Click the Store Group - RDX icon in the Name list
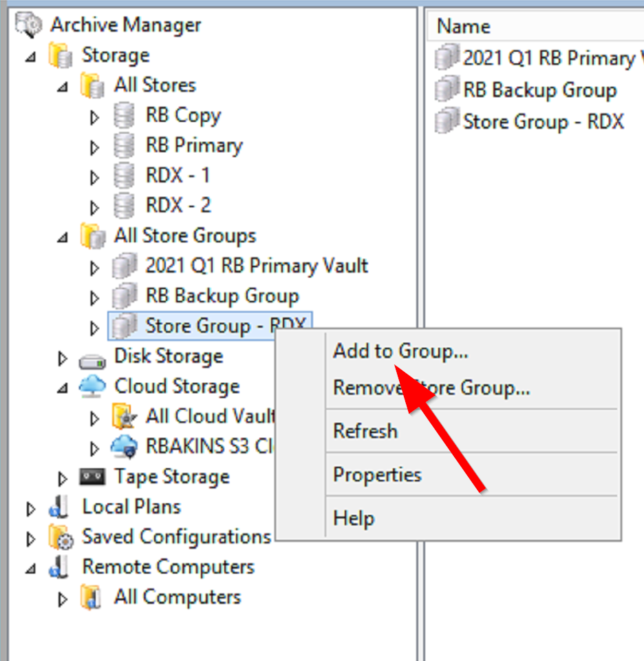The height and width of the screenshot is (661, 644). [447, 121]
